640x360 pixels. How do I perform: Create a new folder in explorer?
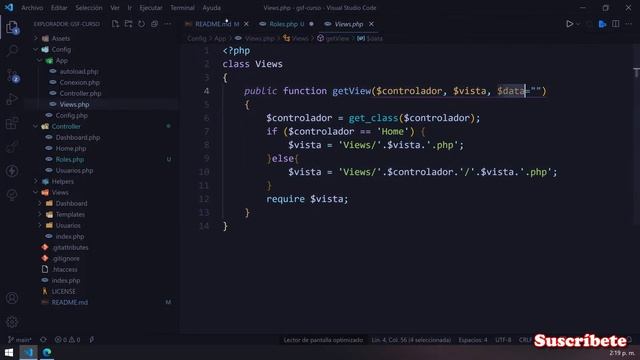click(x=129, y=24)
